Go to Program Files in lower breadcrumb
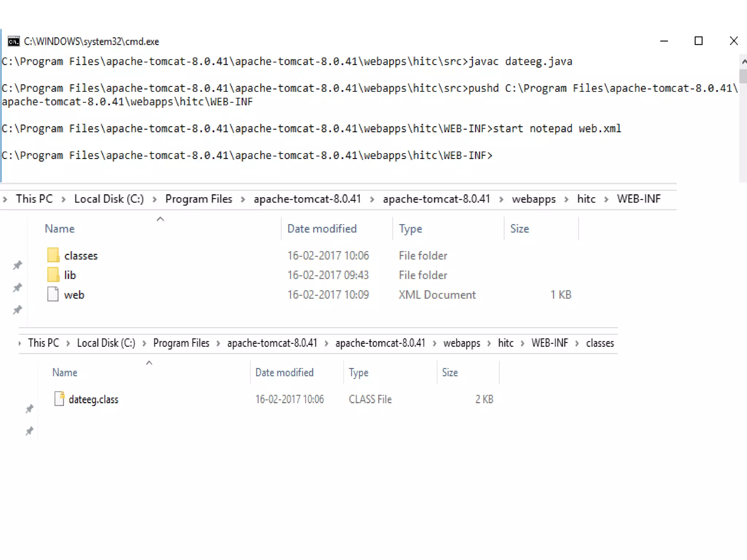The height and width of the screenshot is (560, 747). click(x=181, y=343)
